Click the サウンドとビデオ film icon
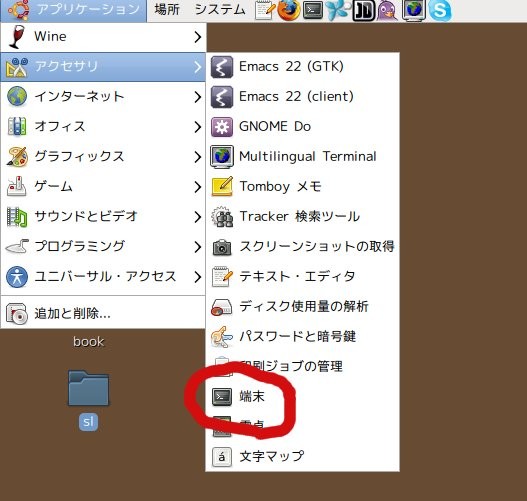Screen dimensions: 527x501 click(17, 217)
